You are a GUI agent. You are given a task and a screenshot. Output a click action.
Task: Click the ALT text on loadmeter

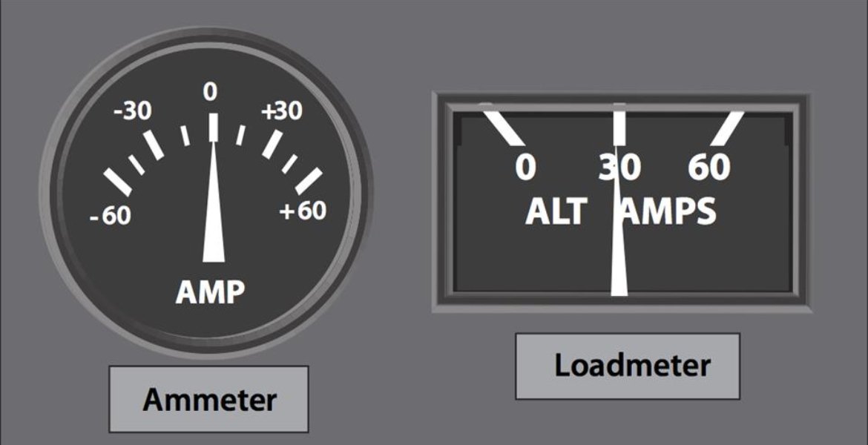pyautogui.click(x=556, y=211)
